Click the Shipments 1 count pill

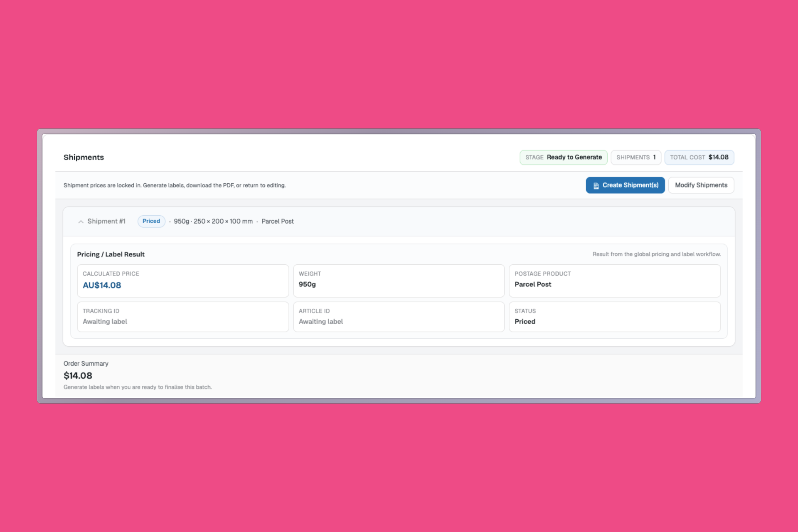[x=636, y=158]
